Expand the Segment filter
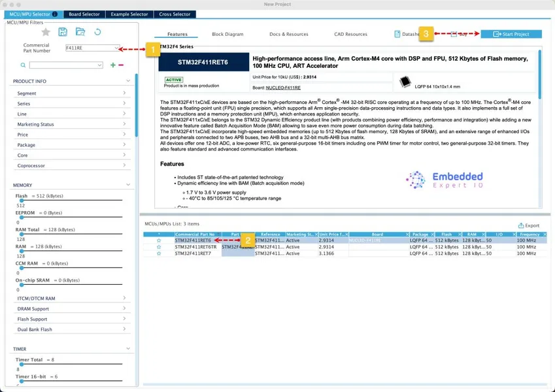The image size is (555, 392). click(71, 93)
